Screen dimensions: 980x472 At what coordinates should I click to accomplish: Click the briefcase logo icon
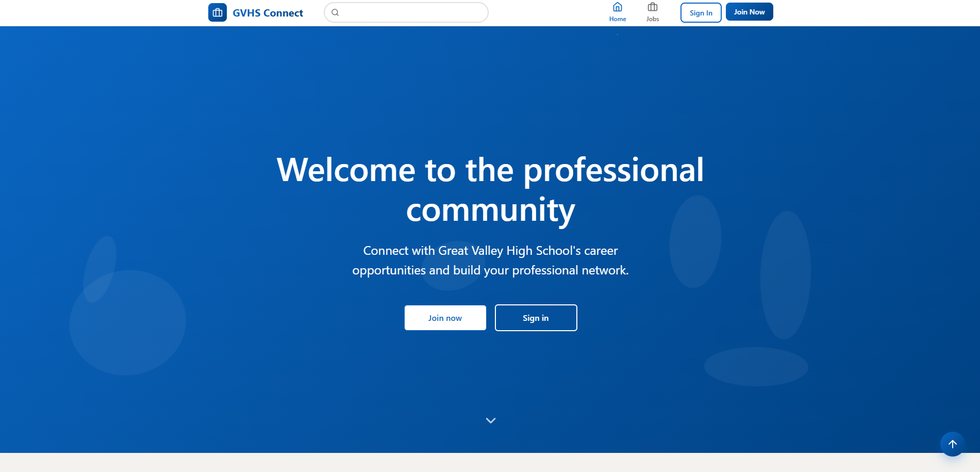click(x=217, y=12)
